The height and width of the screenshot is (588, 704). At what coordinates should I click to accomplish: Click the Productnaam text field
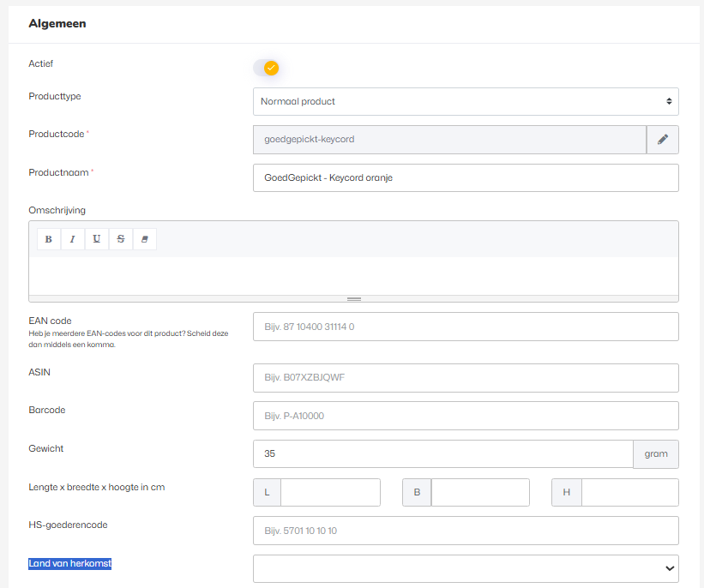point(466,178)
